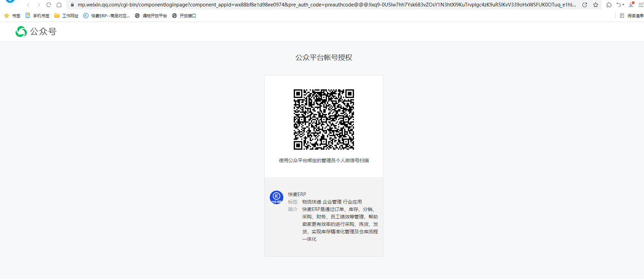644x279 pixels.
Task: Open the downloads icon with red dot
Action: 631,4
